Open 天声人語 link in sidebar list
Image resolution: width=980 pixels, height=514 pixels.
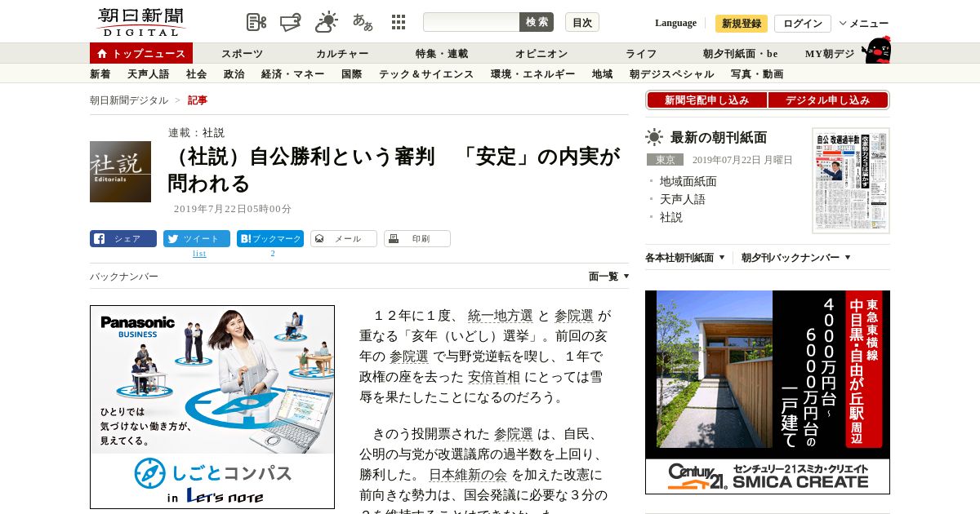coord(683,199)
